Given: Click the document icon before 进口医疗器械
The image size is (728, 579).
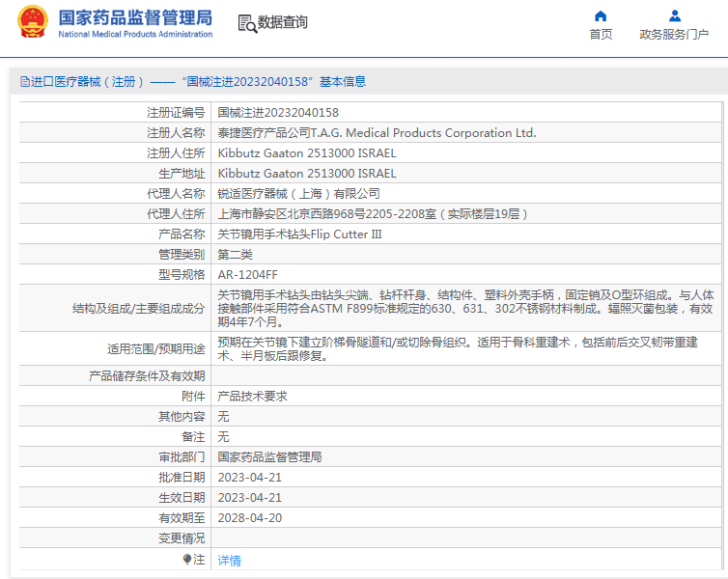Looking at the screenshot, I should 24,82.
